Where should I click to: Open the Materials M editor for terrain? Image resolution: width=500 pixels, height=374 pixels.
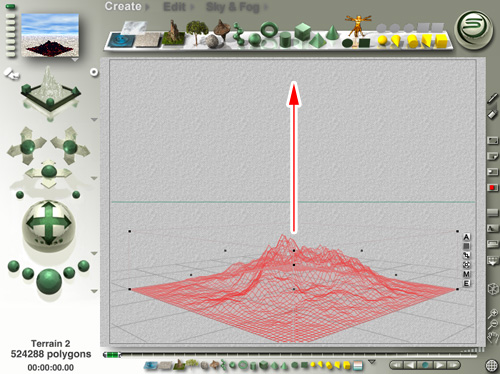click(466, 274)
